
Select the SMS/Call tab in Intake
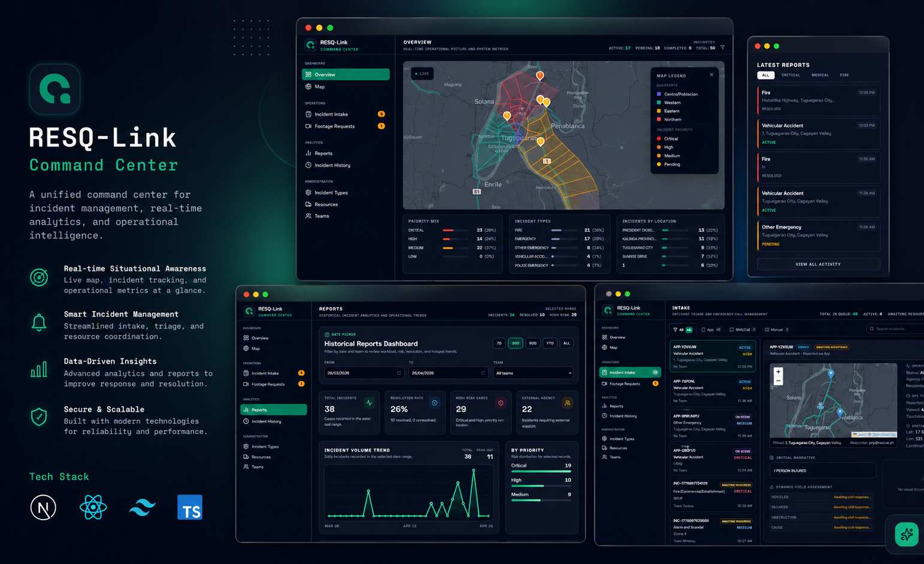click(742, 330)
